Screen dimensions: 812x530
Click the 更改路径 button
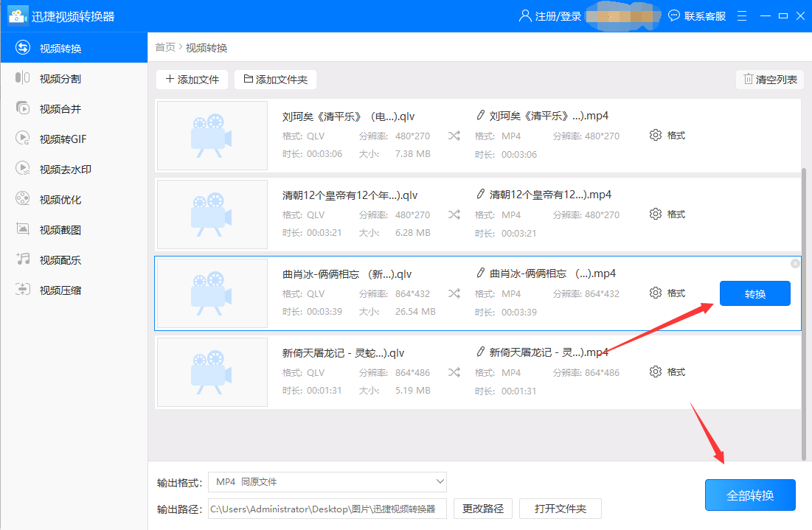pos(482,509)
